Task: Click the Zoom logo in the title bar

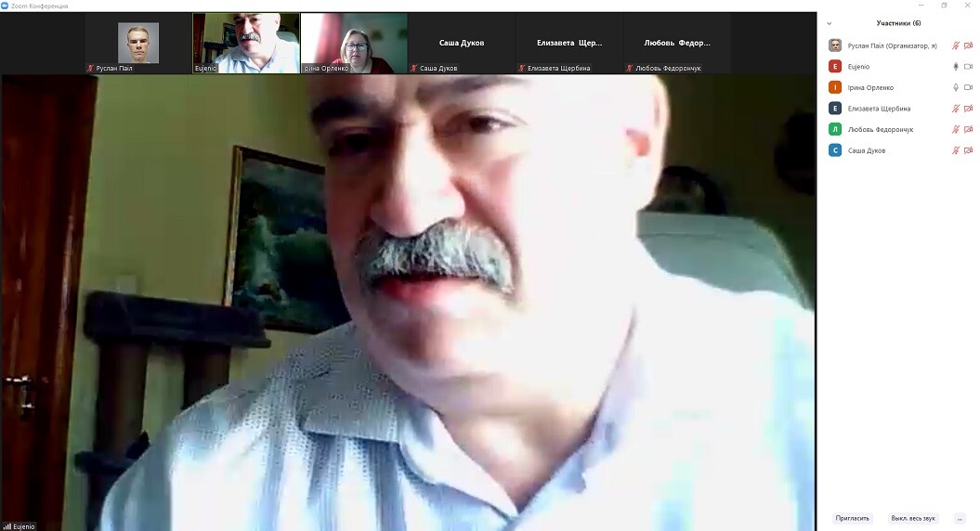Action: pos(5,6)
